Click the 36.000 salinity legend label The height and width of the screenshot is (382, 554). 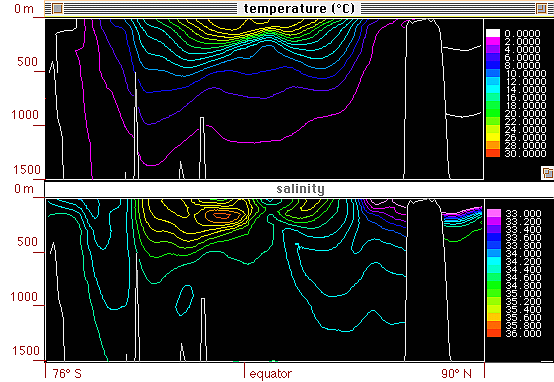(524, 334)
